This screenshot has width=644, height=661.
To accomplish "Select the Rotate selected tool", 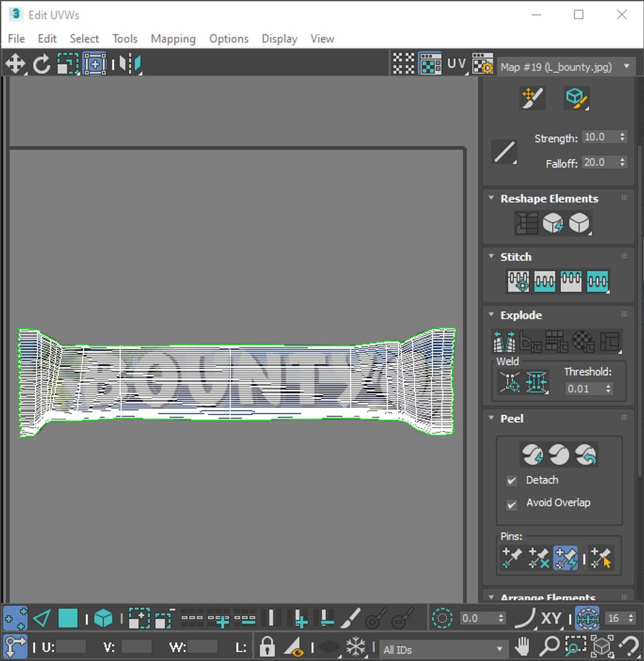I will click(x=42, y=64).
